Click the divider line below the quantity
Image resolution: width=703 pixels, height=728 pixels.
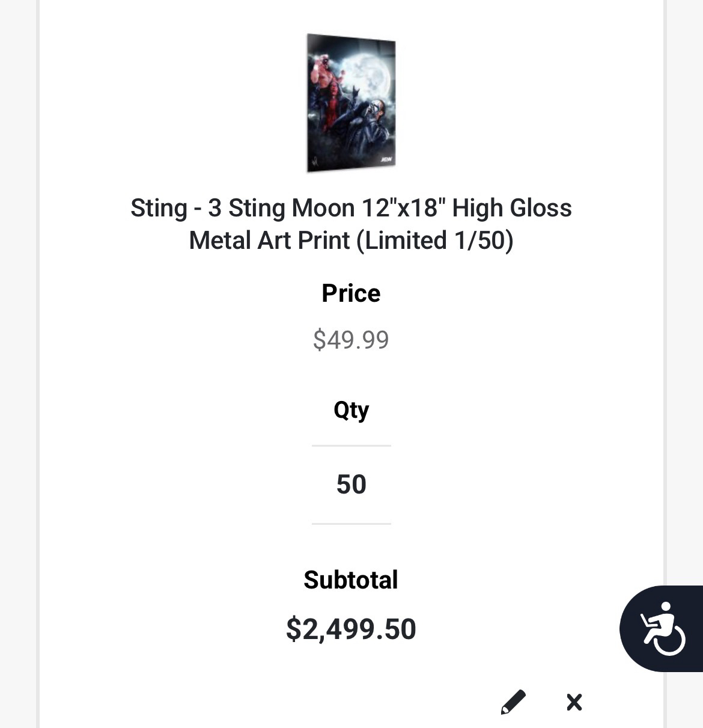click(x=351, y=524)
